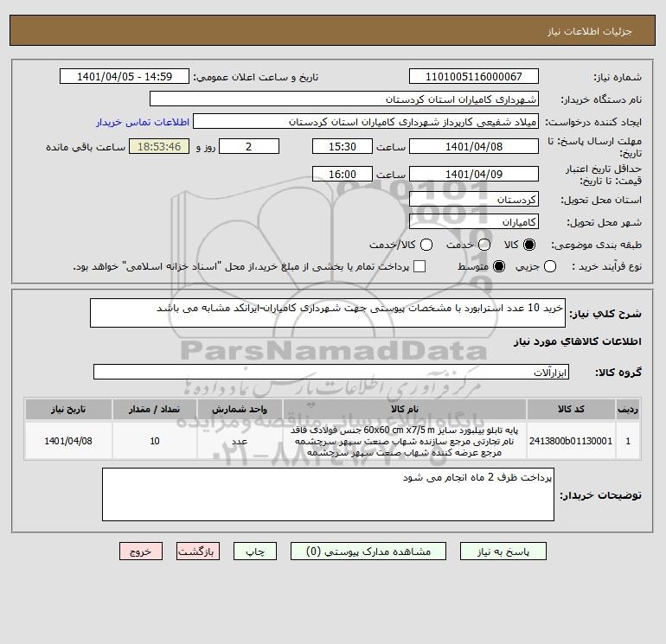Select the متوسط purchase type radio
Screen dimensions: 666x644
[x=499, y=266]
